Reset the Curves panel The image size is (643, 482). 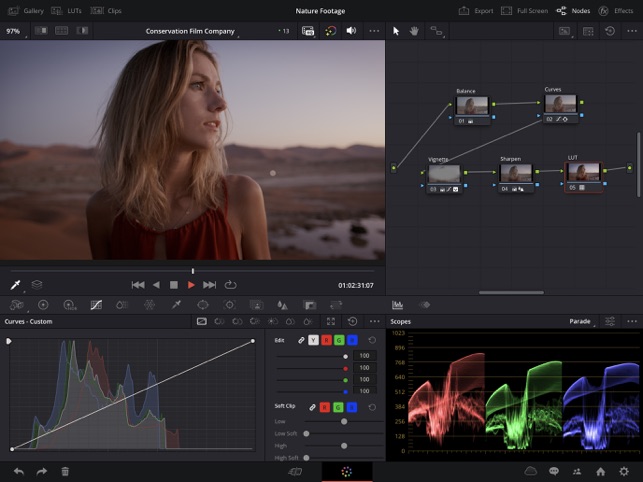(352, 321)
